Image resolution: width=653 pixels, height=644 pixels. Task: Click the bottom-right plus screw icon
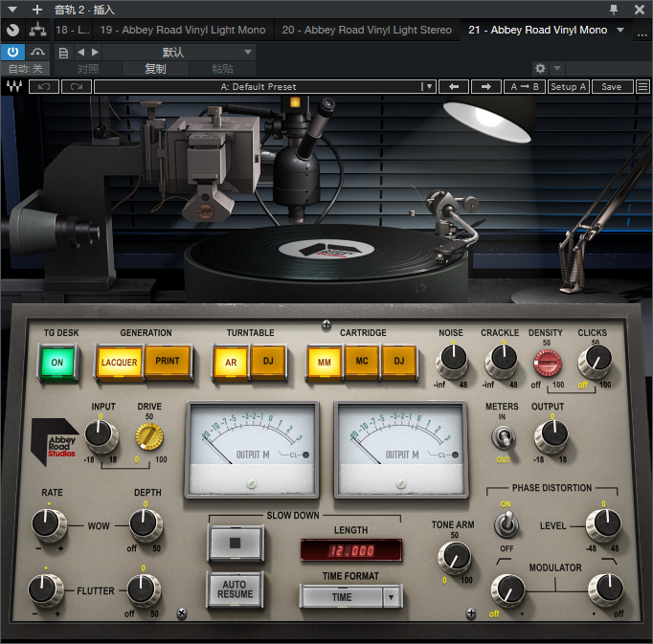471,612
